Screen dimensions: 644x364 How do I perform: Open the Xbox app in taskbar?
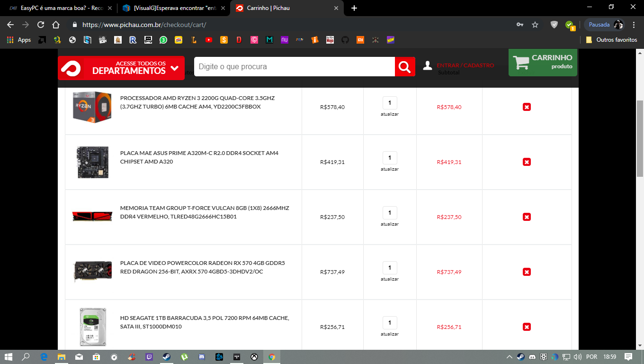click(x=254, y=356)
